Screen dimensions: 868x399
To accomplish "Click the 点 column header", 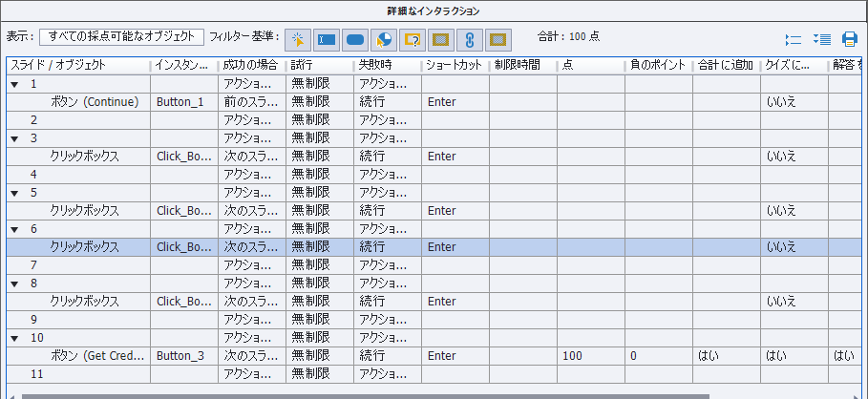I will tap(591, 65).
